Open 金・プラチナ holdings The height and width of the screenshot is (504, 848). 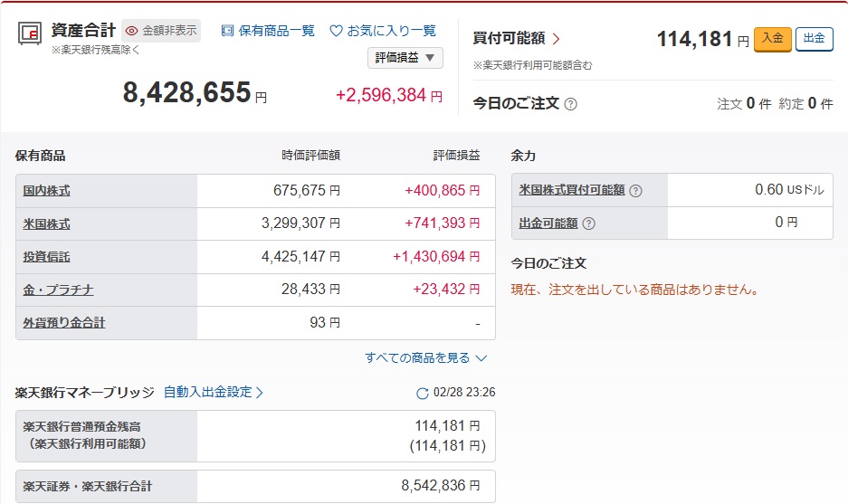pos(59,290)
